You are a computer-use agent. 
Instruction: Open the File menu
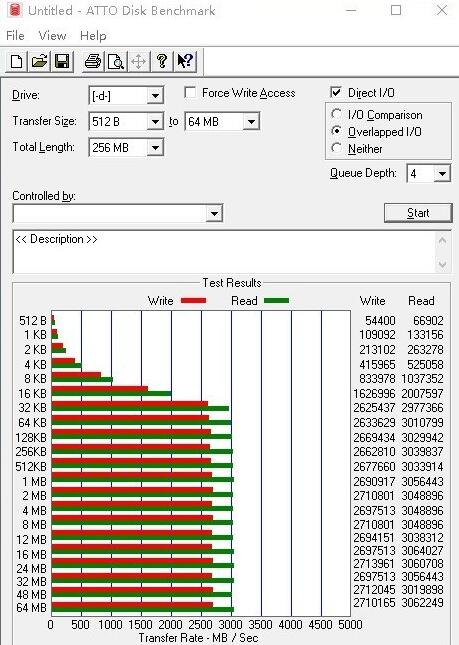point(15,36)
